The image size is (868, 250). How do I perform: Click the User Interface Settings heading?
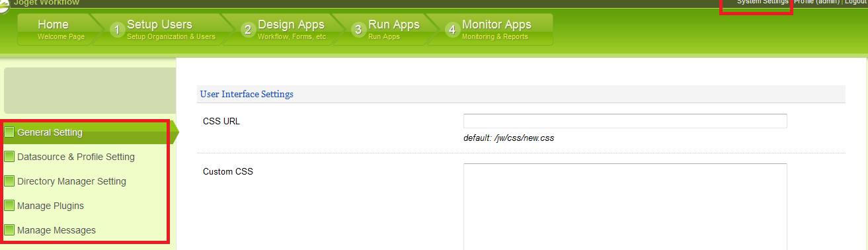pos(247,95)
